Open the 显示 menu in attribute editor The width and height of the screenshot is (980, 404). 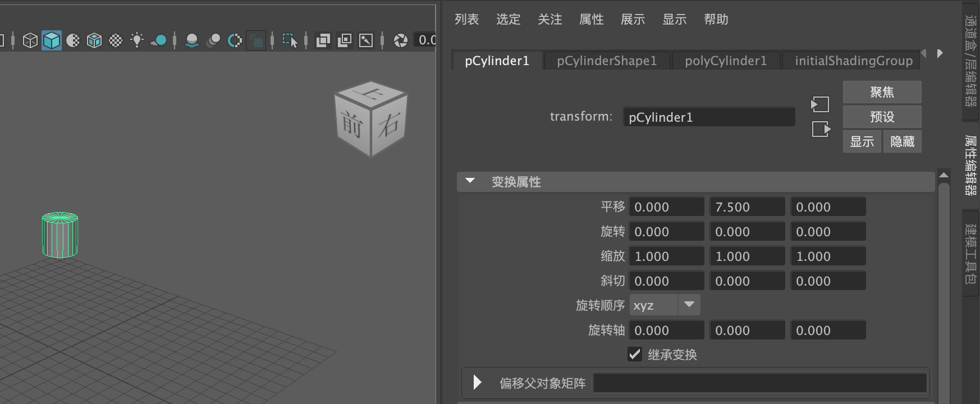[x=674, y=20]
